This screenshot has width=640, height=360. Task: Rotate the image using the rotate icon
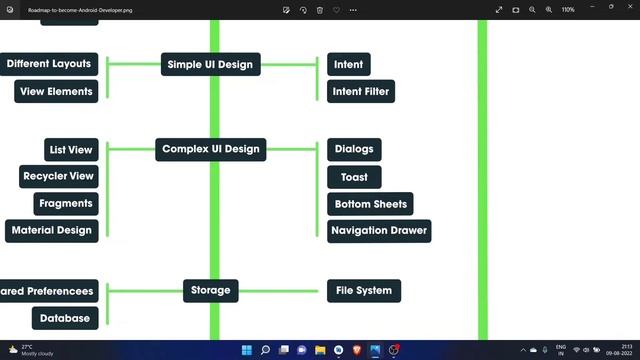point(303,10)
